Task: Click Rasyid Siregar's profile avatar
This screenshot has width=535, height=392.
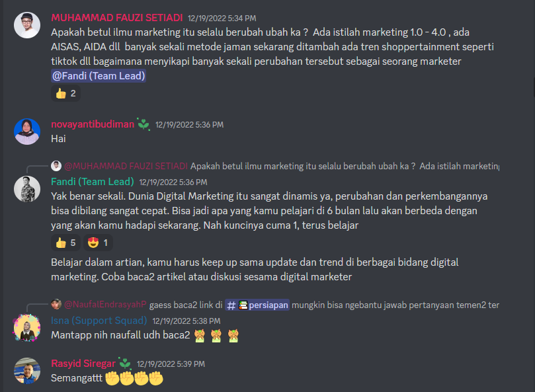Action: (x=27, y=370)
